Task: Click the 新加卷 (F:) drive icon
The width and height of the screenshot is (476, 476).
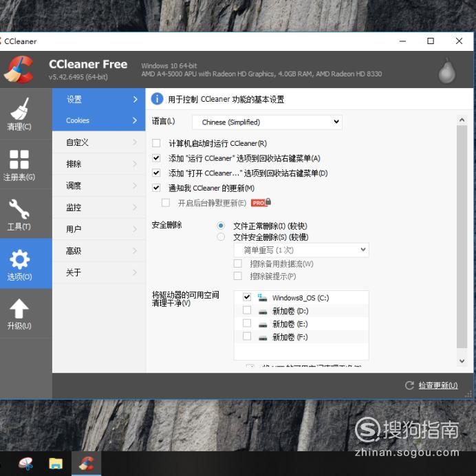Action: pos(263,338)
